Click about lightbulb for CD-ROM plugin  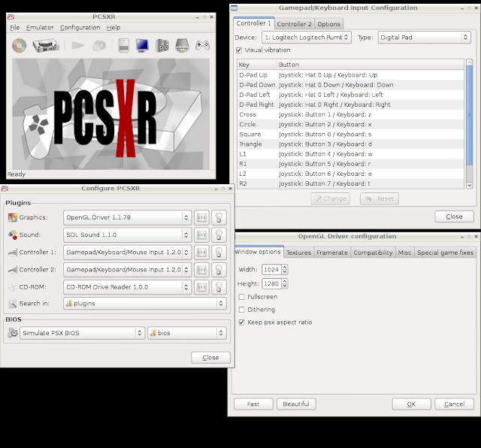pos(219,287)
